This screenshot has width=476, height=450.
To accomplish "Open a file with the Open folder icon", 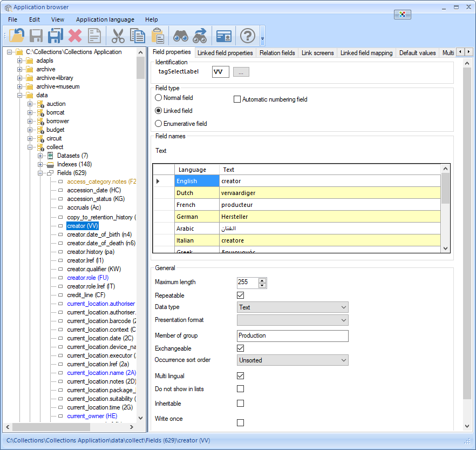I will tap(15, 35).
